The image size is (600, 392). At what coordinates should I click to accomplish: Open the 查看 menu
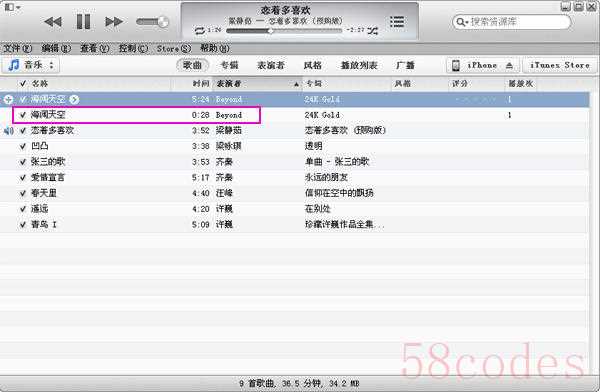tap(94, 49)
